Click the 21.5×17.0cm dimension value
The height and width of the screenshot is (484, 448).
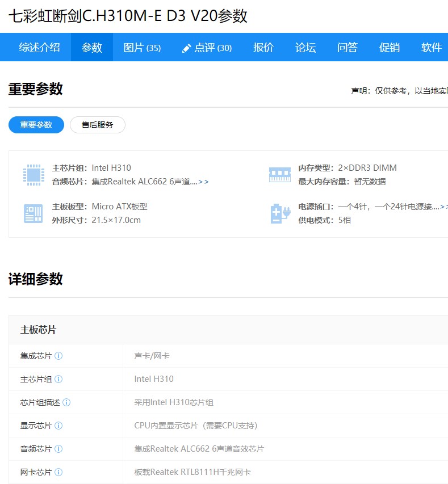[x=116, y=220]
